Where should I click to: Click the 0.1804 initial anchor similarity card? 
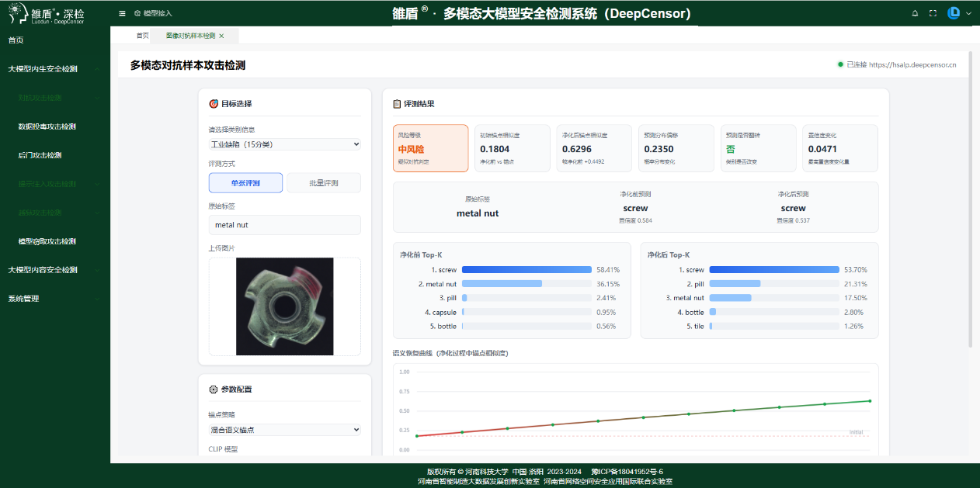513,148
